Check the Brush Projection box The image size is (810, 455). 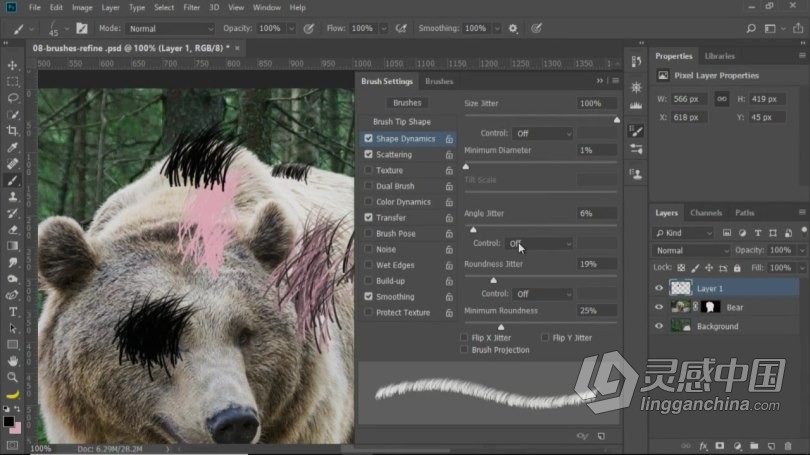click(x=464, y=350)
